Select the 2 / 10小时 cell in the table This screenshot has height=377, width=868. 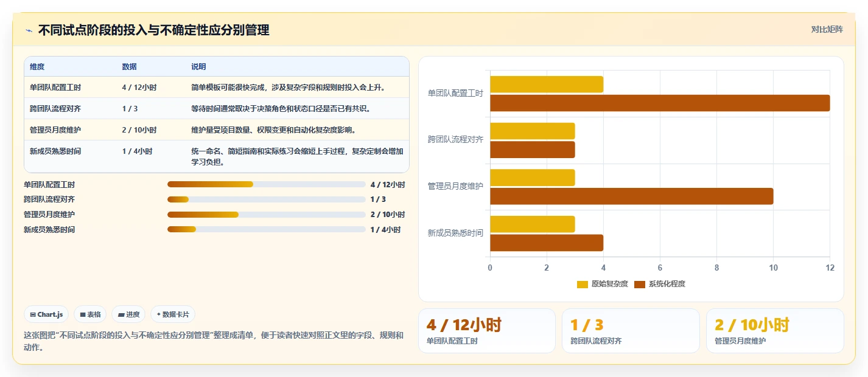[139, 130]
